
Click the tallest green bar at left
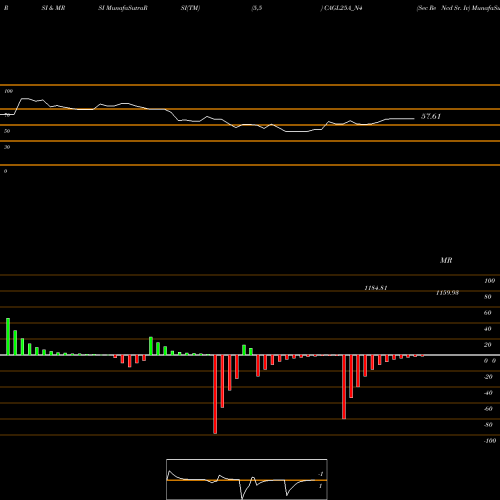(8, 337)
